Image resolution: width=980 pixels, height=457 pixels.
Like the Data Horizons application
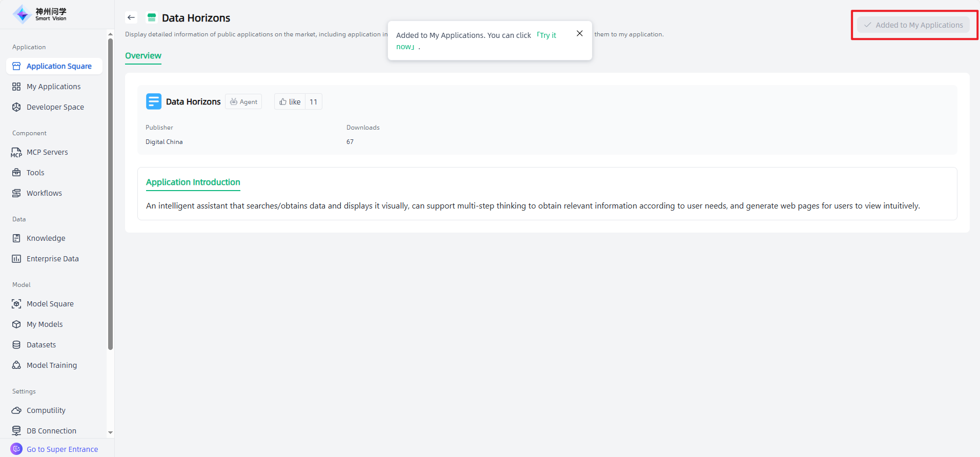(290, 102)
